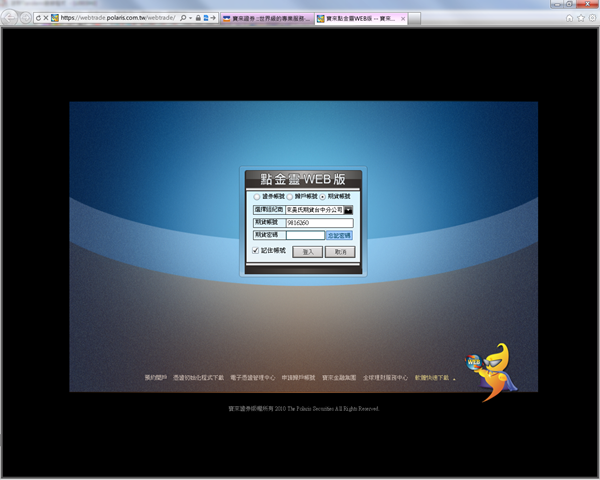Expand address bar autocomplete dropdown arrow
The height and width of the screenshot is (480, 600).
pos(190,18)
